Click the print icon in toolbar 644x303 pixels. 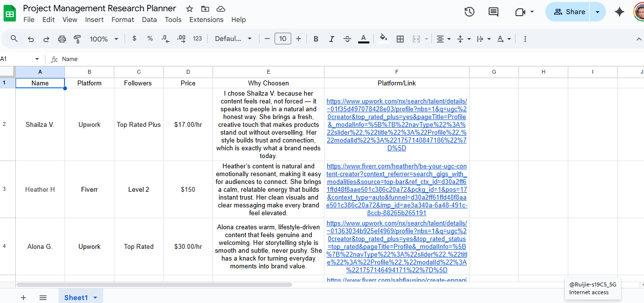pos(62,39)
